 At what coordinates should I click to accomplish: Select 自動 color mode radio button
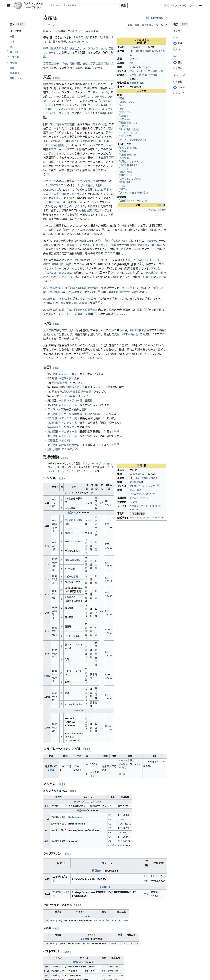175,81
